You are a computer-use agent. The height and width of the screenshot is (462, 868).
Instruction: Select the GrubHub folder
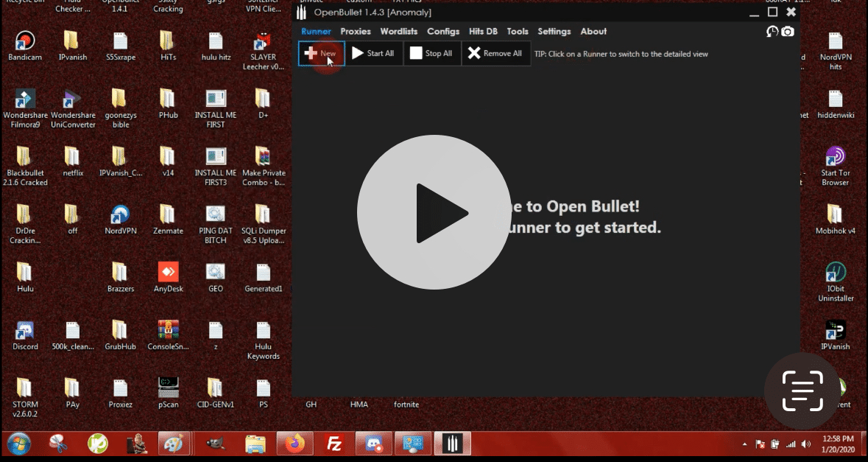coord(121,335)
